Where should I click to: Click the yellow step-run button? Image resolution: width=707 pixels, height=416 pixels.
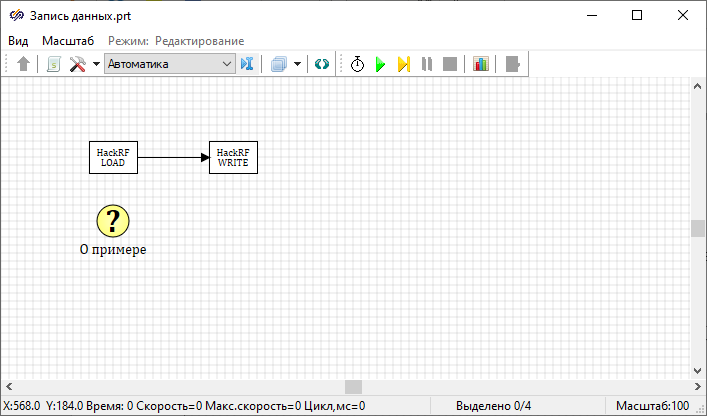point(403,64)
